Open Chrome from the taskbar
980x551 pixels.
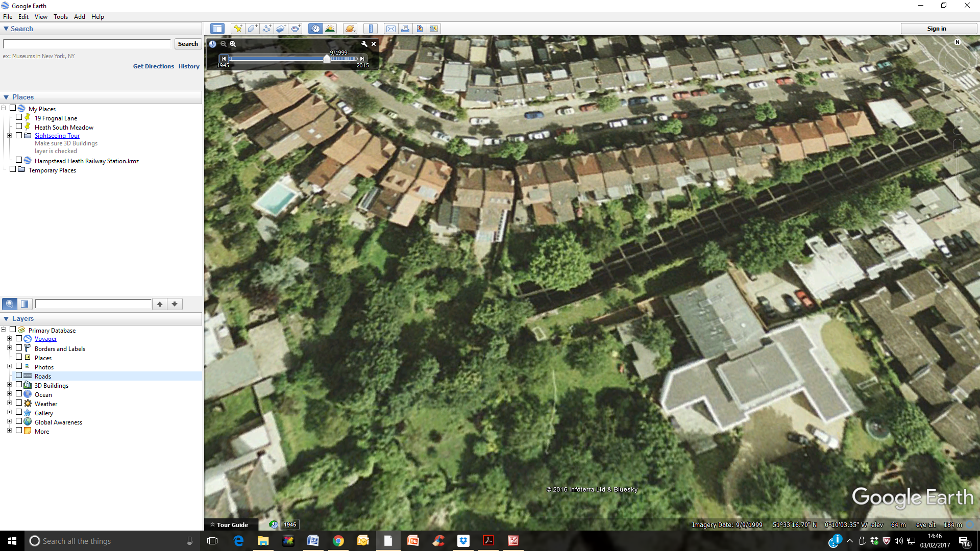click(x=338, y=541)
